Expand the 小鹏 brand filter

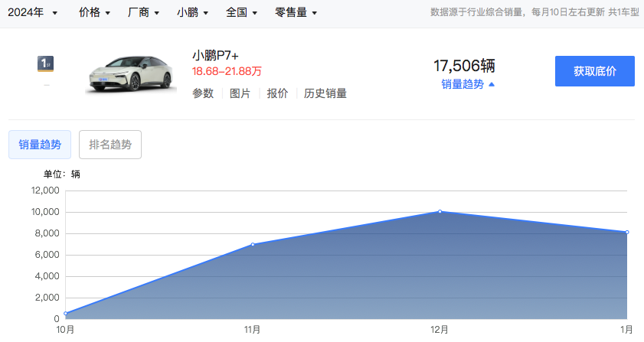tap(192, 13)
